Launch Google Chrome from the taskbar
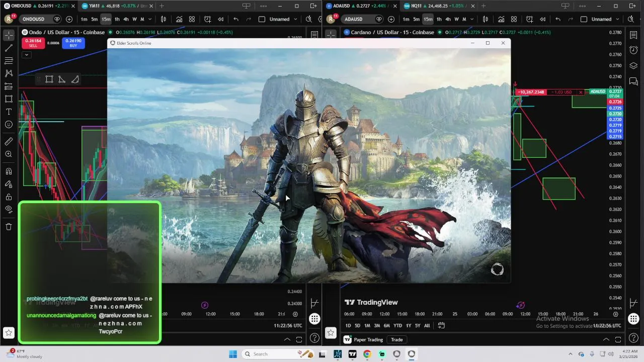This screenshot has width=644, height=362. (x=367, y=354)
